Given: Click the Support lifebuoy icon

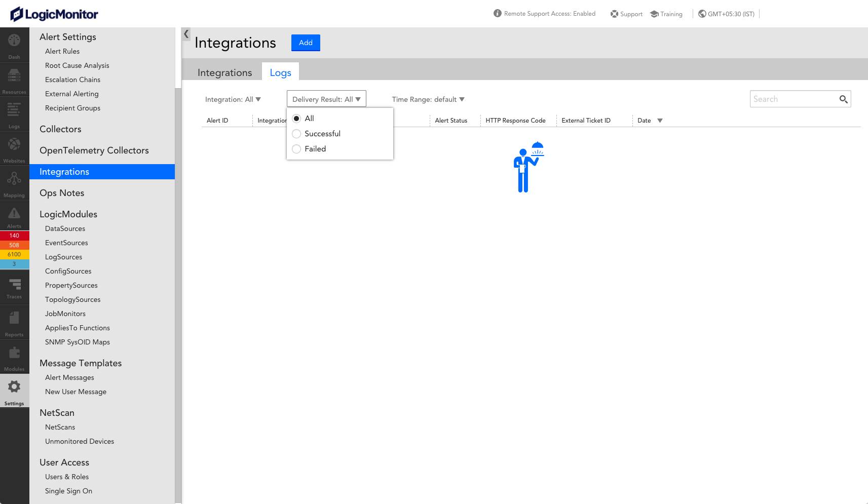Looking at the screenshot, I should (614, 14).
